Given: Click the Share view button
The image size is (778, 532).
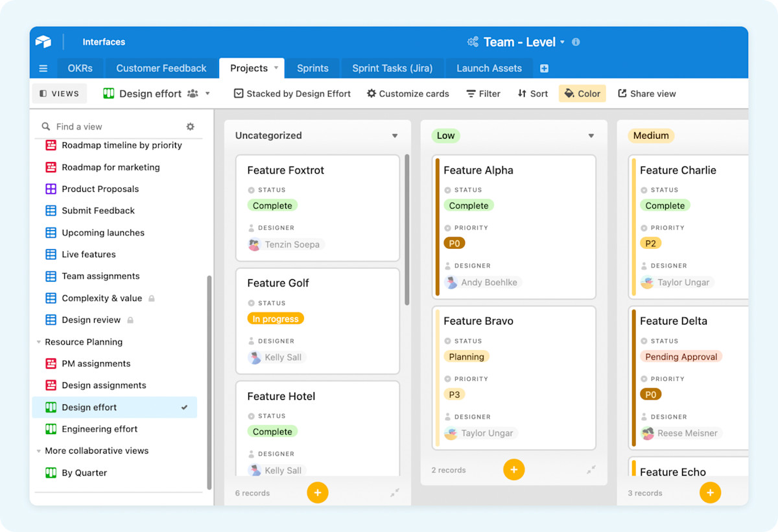Looking at the screenshot, I should 646,93.
